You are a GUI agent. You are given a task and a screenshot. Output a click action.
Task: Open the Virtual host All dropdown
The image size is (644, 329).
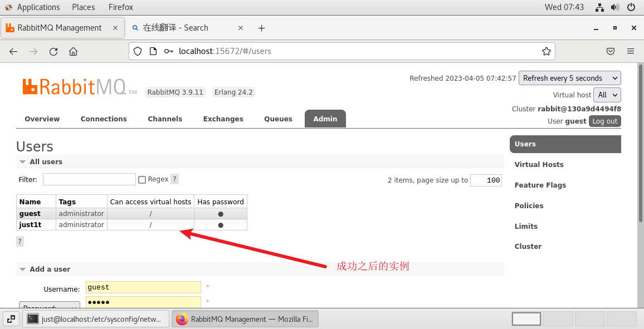pyautogui.click(x=607, y=95)
